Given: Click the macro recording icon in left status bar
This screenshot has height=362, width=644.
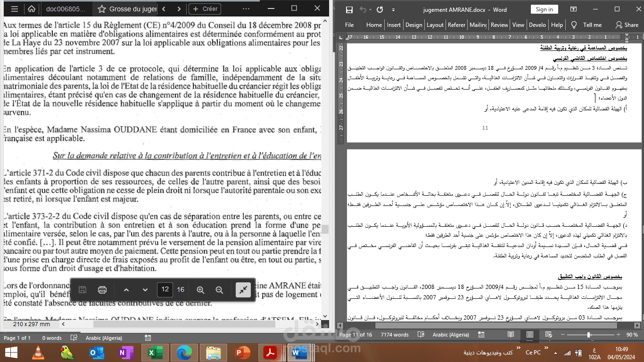Looking at the screenshot, I should pyautogui.click(x=148, y=338).
